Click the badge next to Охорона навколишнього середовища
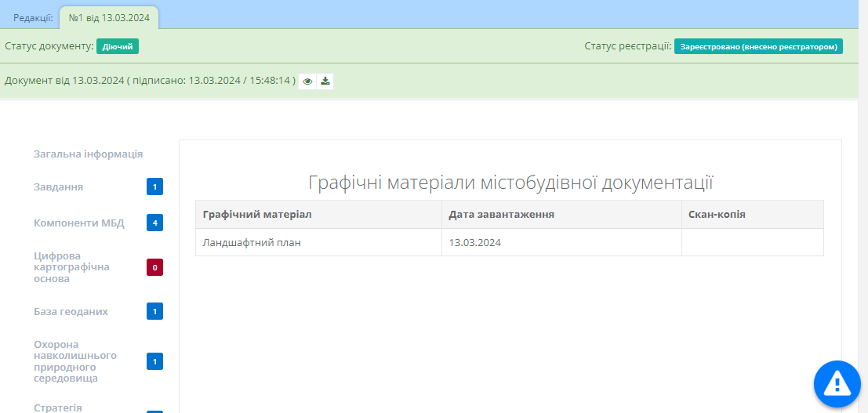This screenshot has height=413, width=868. [154, 362]
